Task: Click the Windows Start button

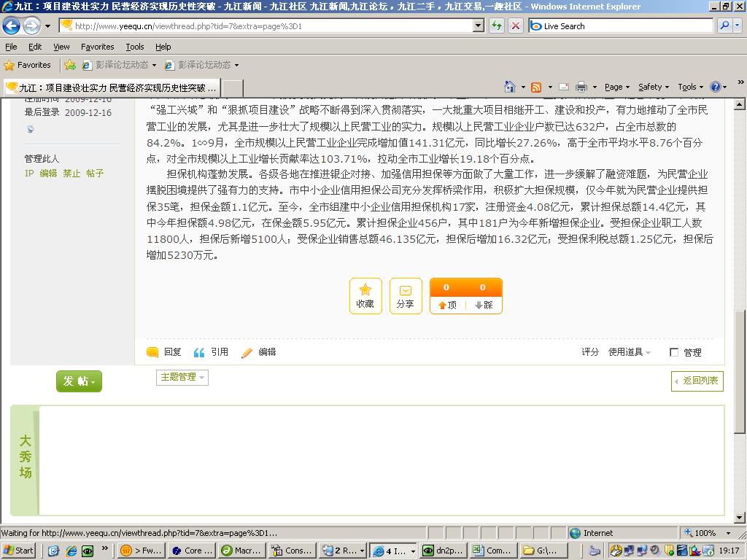Action: point(18,551)
